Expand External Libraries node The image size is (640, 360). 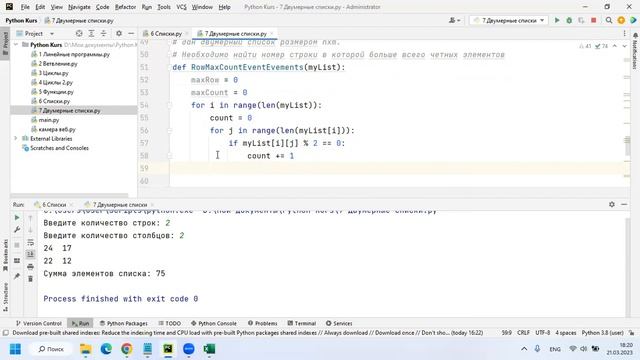(16, 139)
